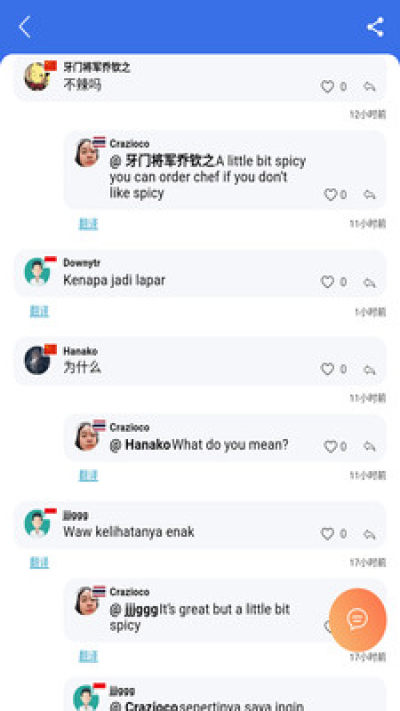This screenshot has width=400, height=711.
Task: Open the @Hanako mention in Crazioco's reply
Action: 140,445
